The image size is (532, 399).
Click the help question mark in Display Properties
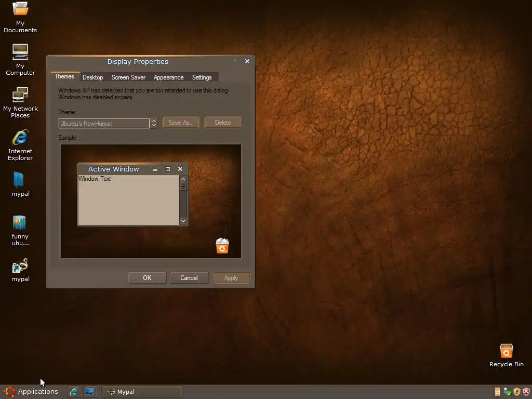tap(235, 61)
